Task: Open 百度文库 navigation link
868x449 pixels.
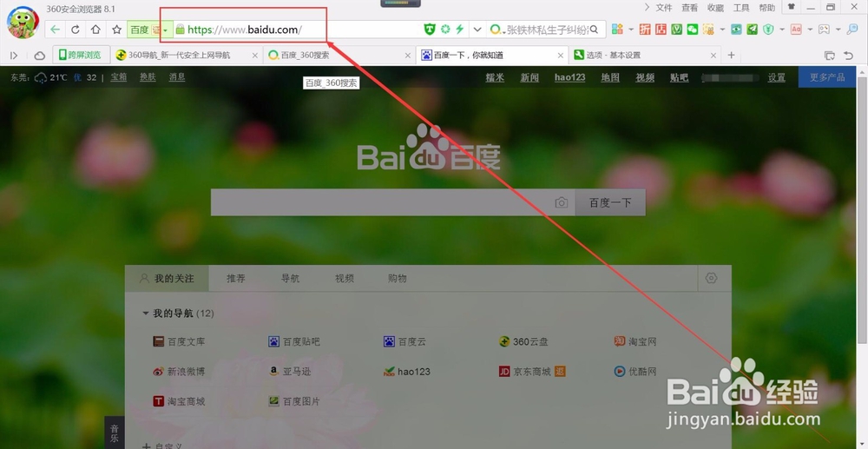Action: pyautogui.click(x=180, y=341)
